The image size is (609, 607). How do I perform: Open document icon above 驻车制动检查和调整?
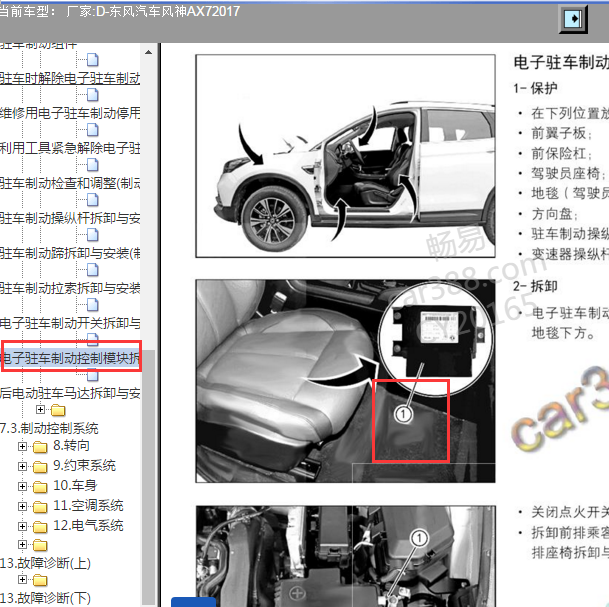[x=92, y=165]
